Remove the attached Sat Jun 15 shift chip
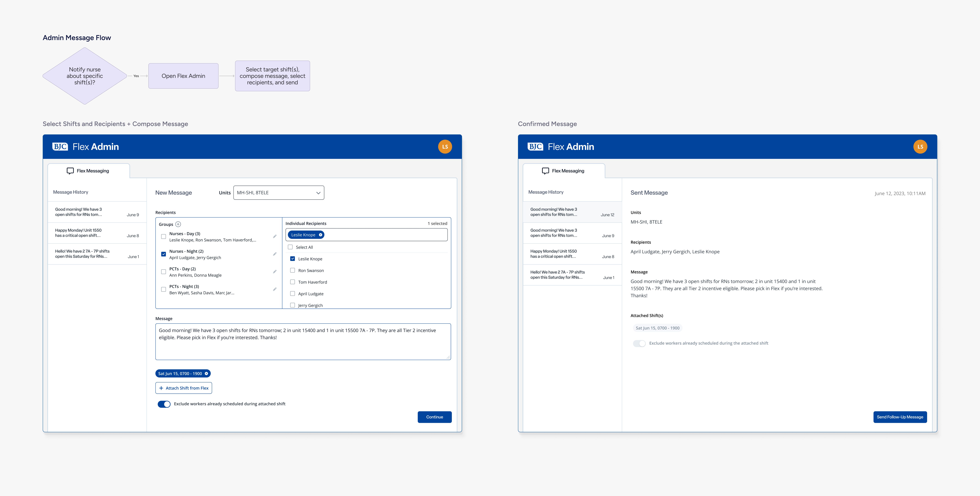 coord(207,374)
